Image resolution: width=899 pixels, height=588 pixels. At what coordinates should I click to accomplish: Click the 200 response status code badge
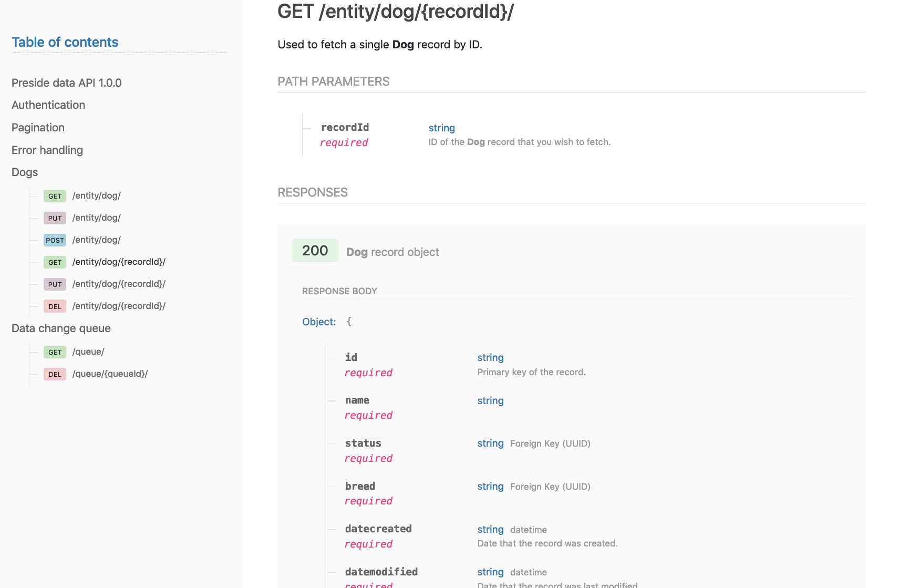tap(315, 251)
